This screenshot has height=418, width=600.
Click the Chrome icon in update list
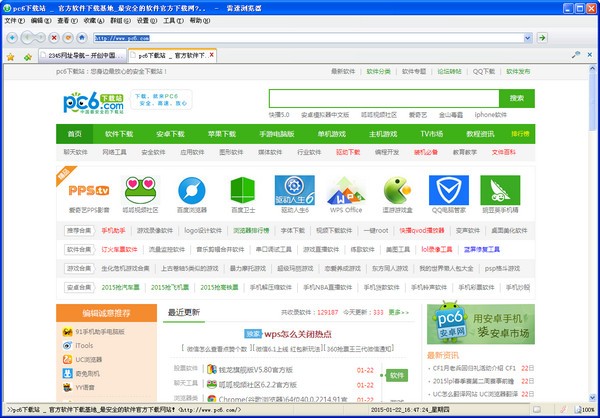[212, 399]
